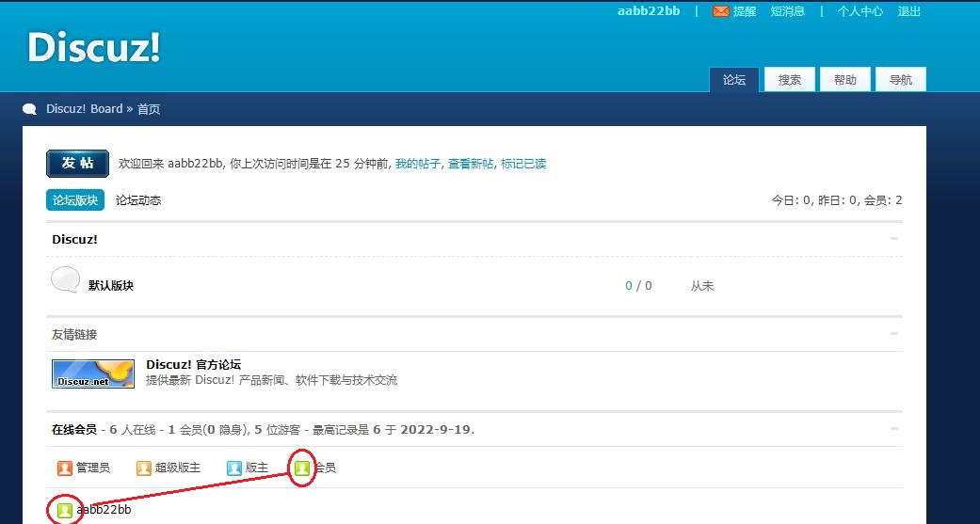Open the Discuz! 官方论坛 link
This screenshot has width=980, height=524.
tap(193, 365)
